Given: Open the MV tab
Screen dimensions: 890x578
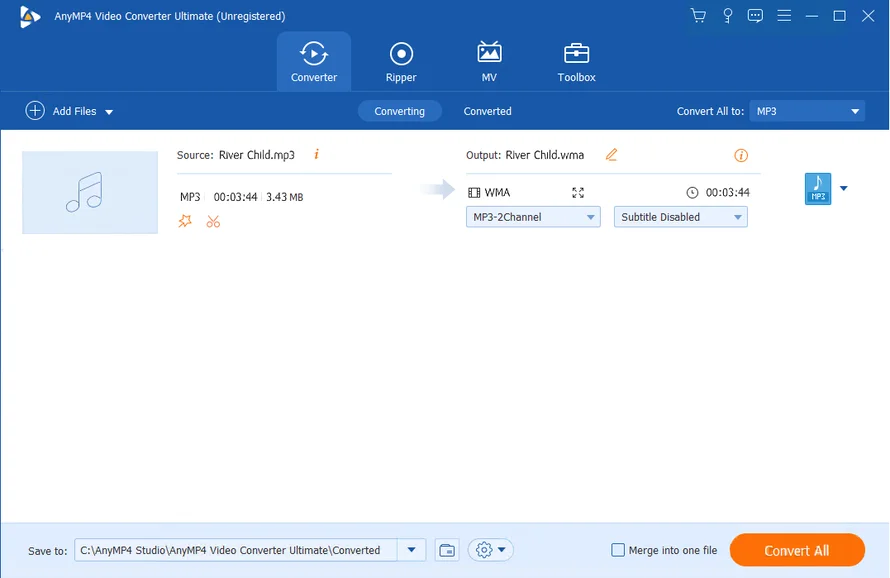Looking at the screenshot, I should (x=489, y=61).
